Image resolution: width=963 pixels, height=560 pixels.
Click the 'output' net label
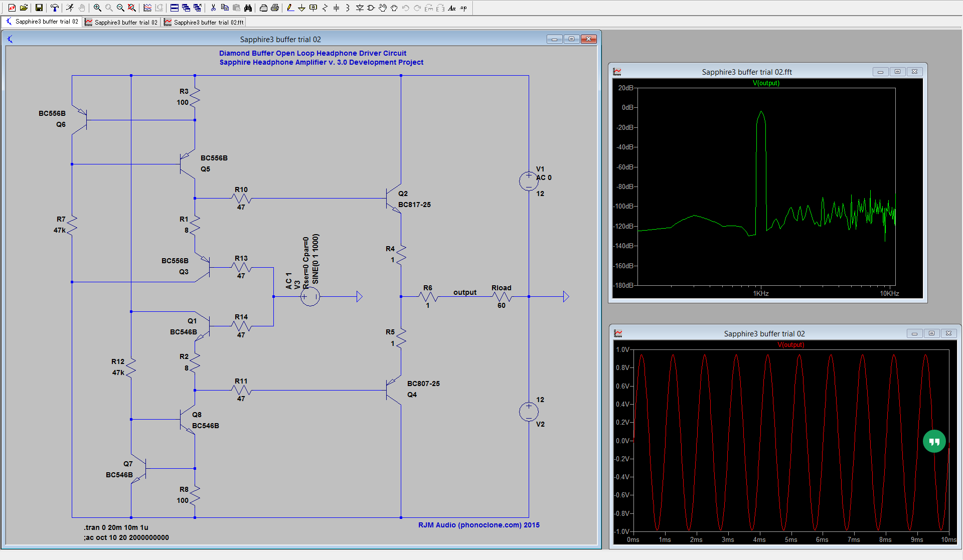(x=465, y=292)
